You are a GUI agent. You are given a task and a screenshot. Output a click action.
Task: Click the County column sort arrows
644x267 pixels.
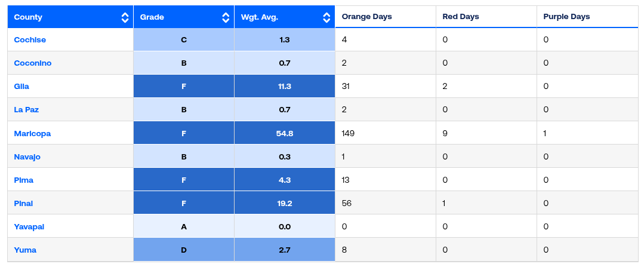[125, 17]
